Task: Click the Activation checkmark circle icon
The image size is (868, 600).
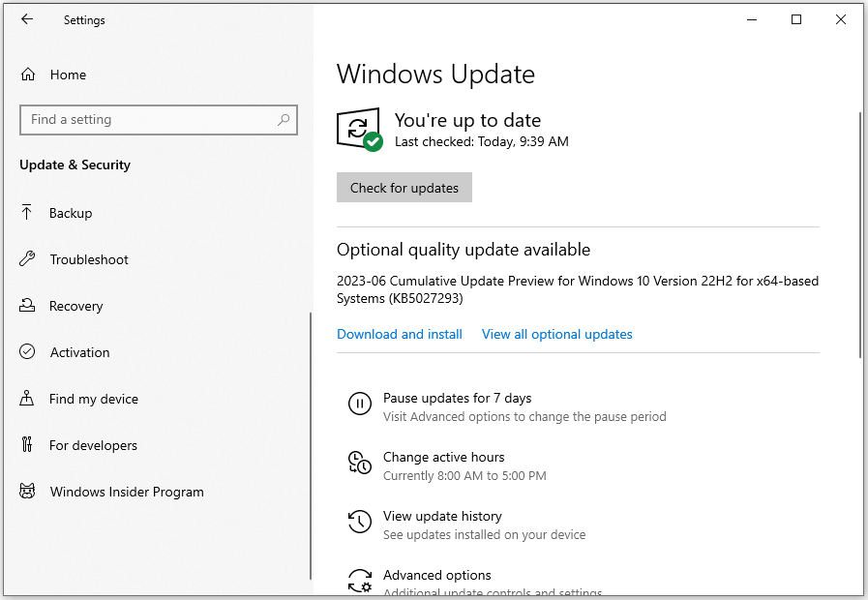Action: pos(28,352)
